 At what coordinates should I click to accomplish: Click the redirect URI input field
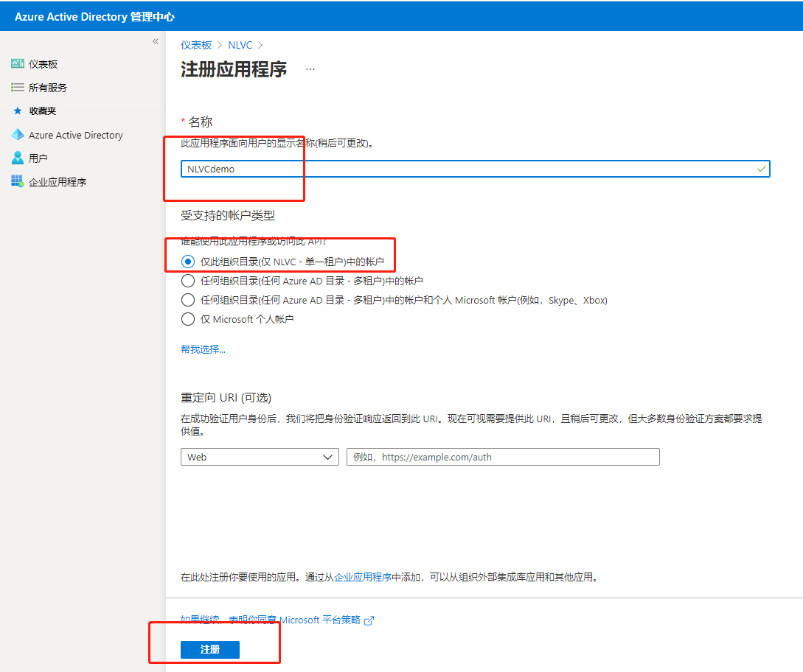click(503, 457)
